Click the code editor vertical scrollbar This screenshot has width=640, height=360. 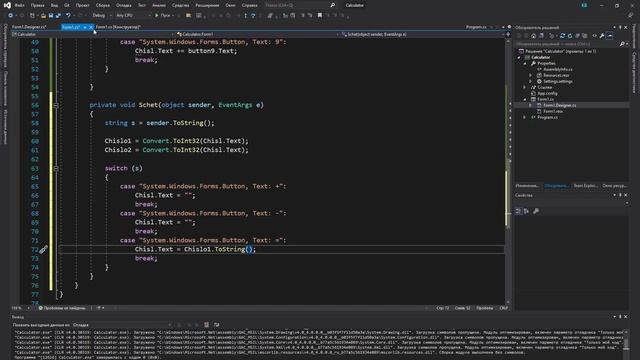507,171
